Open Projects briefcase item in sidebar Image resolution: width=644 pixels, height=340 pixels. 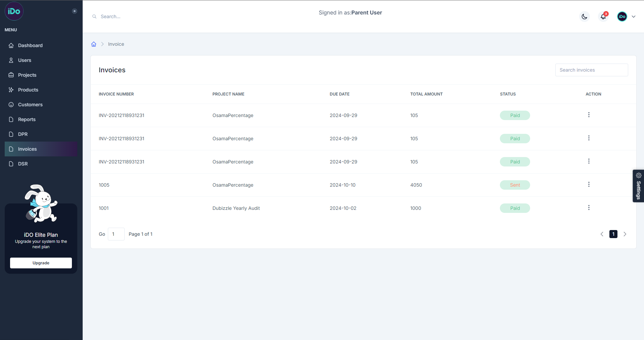(x=27, y=75)
